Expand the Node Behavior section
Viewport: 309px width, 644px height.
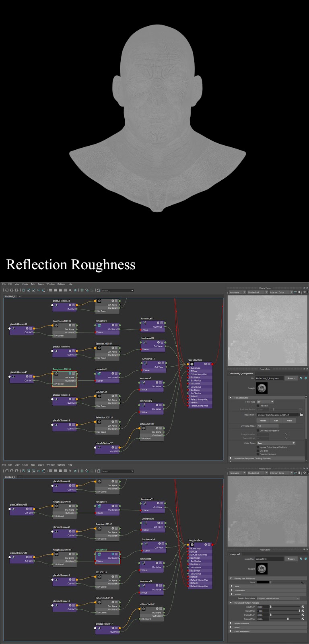pos(231,623)
